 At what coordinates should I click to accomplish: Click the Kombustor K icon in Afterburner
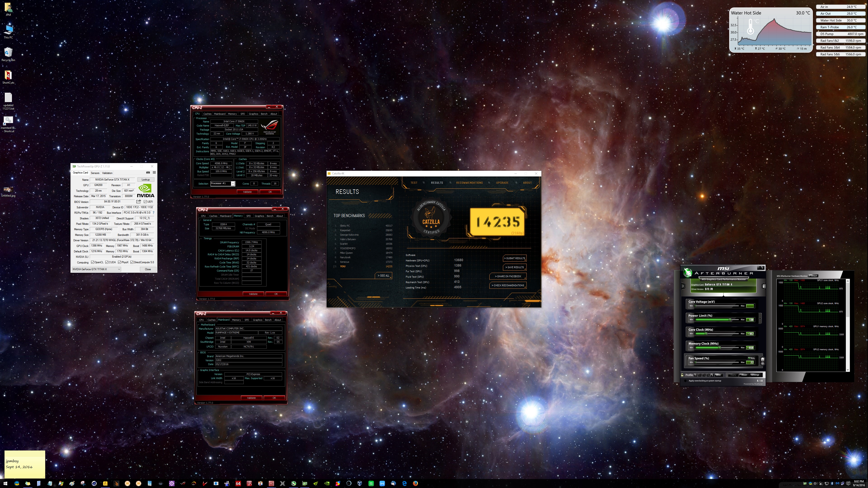click(x=683, y=286)
